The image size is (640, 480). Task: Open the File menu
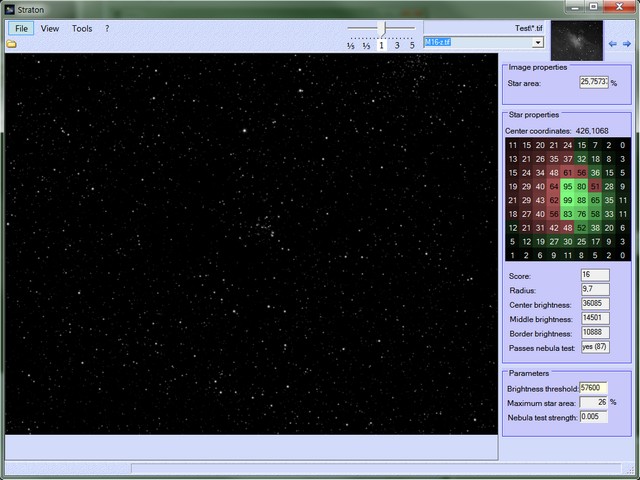(21, 29)
